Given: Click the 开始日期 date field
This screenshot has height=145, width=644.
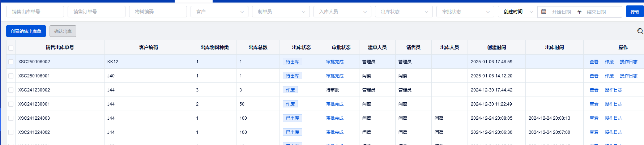Looking at the screenshot, I should [x=561, y=12].
